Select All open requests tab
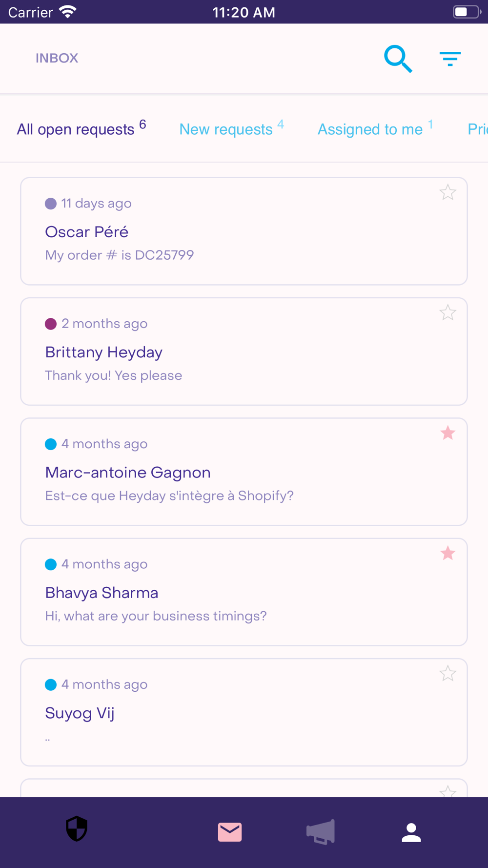488x868 pixels. 81,128
